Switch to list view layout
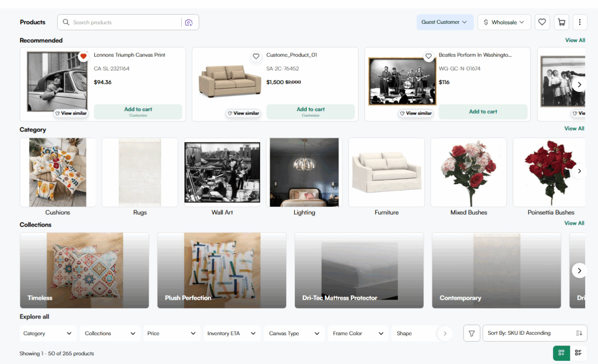 pos(578,353)
